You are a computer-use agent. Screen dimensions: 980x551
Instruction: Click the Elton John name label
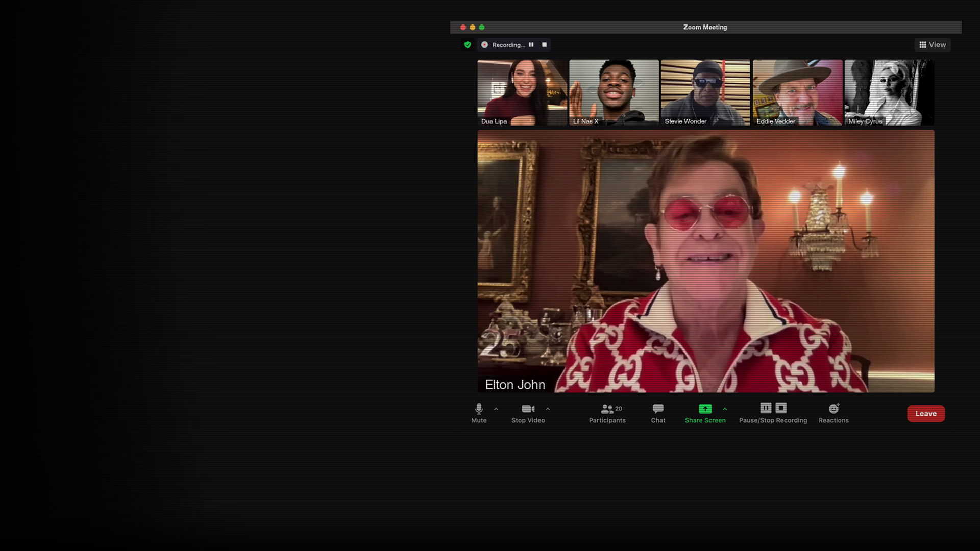(515, 385)
